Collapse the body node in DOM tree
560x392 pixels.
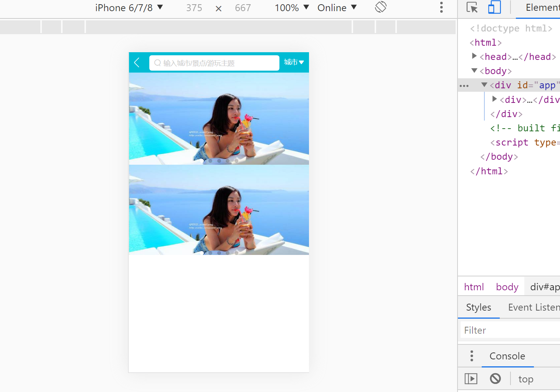coord(474,71)
